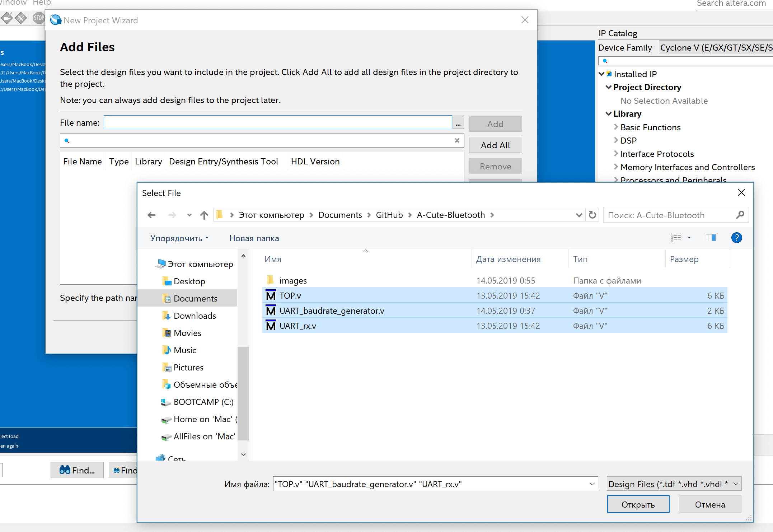Toggle the preview pane icon
773x532 pixels.
[x=711, y=238]
